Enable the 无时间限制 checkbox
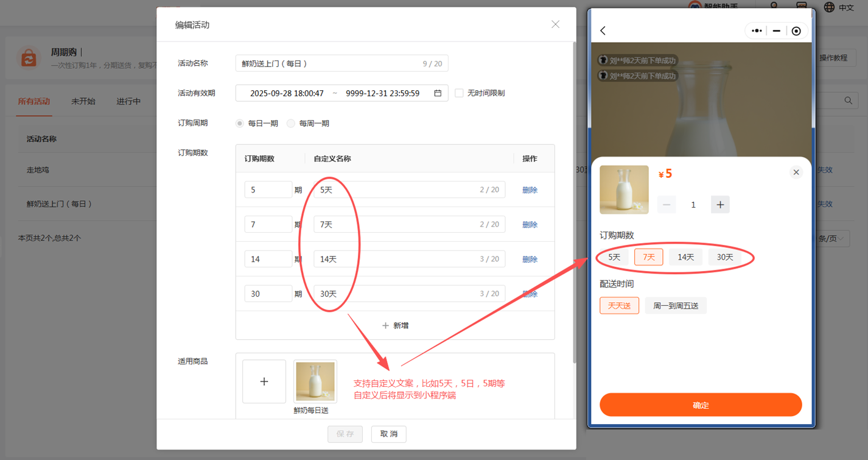Screen dimensions: 868x460 459,93
